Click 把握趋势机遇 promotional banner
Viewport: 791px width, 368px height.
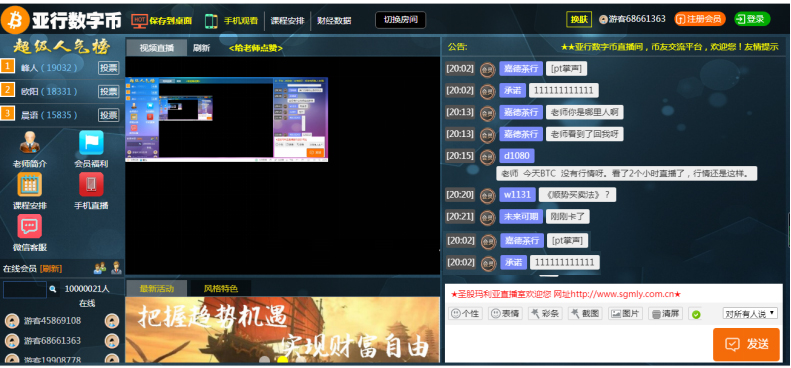282,330
